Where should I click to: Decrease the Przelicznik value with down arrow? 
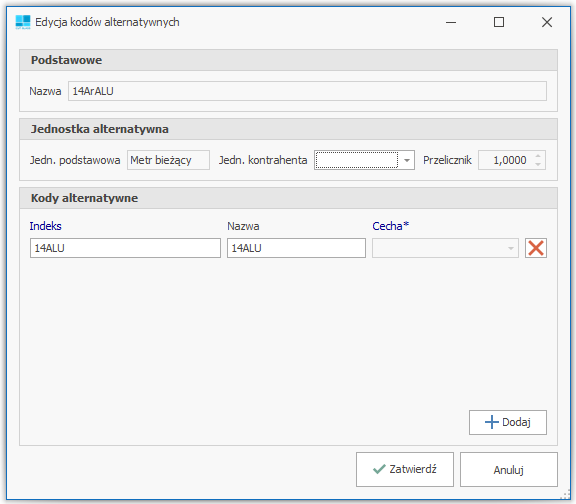(538, 164)
